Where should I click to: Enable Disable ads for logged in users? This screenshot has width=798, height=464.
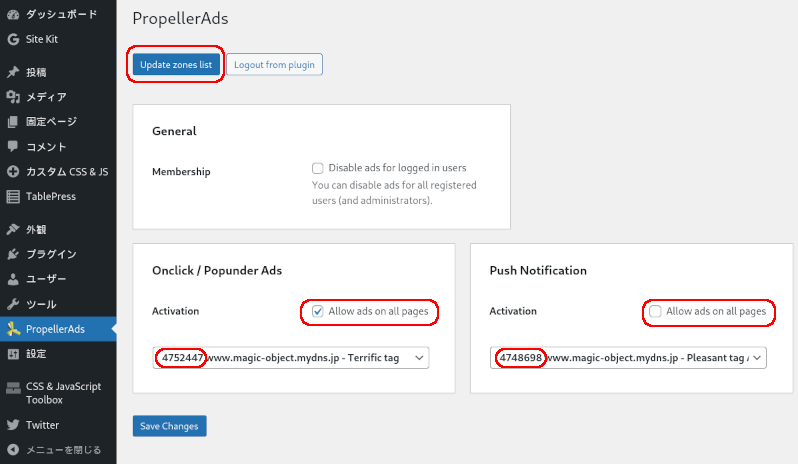pyautogui.click(x=318, y=168)
